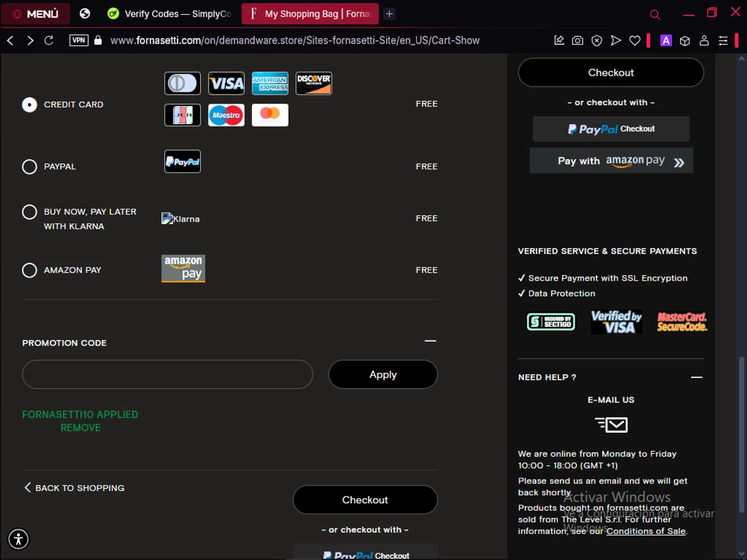
Task: Click the Verified by Visa badge
Action: [617, 322]
